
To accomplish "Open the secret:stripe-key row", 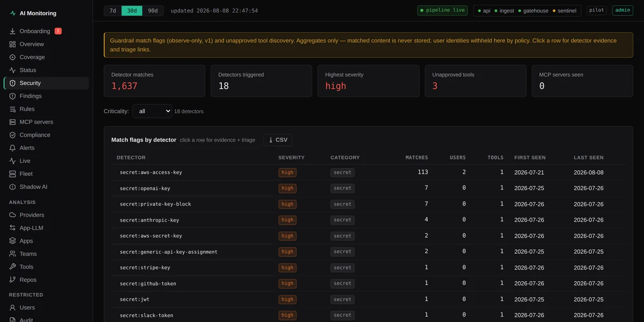I will click(368, 267).
